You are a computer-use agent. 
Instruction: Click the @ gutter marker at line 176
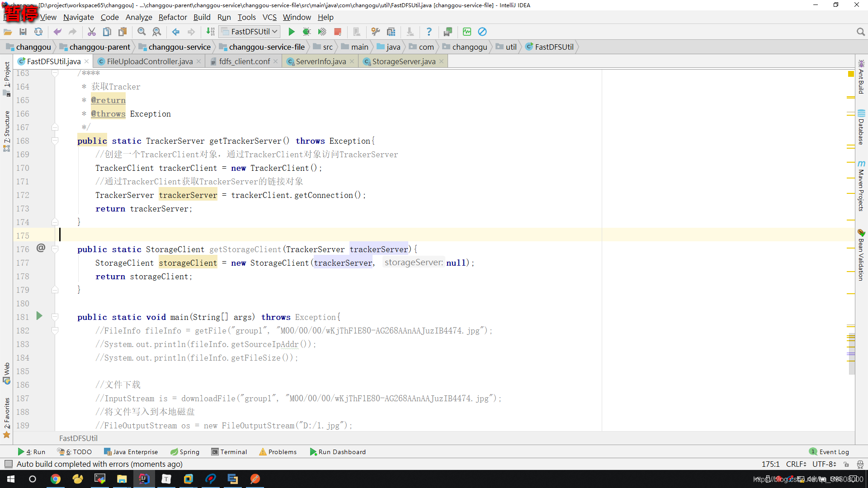click(41, 248)
